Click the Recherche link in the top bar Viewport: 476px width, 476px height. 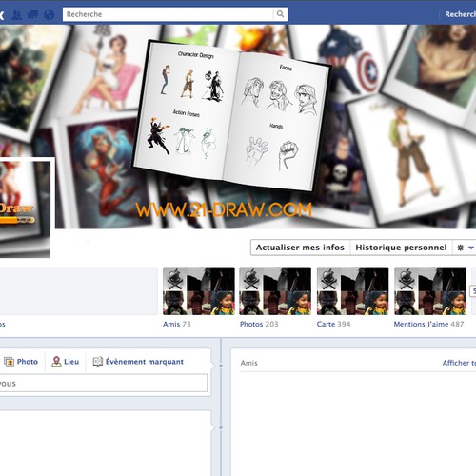[x=460, y=14]
